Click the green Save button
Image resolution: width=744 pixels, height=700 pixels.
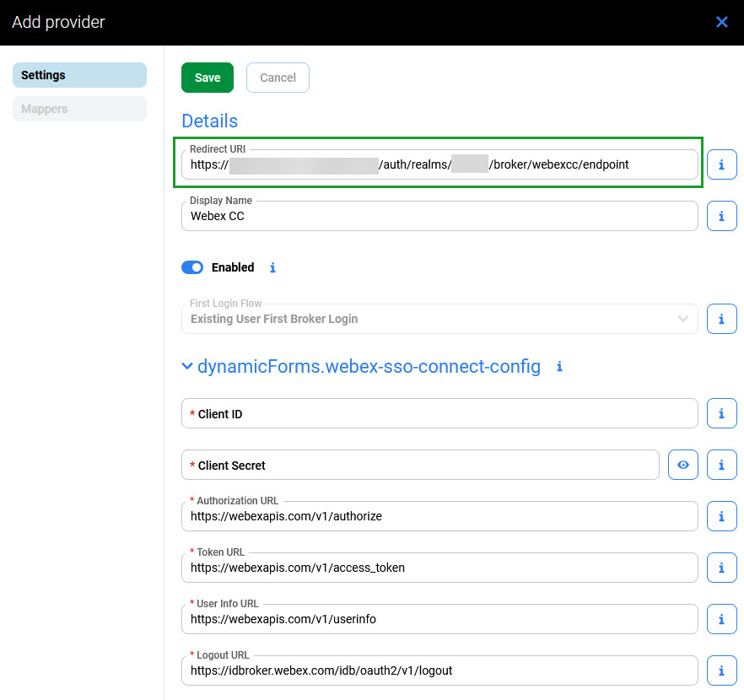point(208,78)
